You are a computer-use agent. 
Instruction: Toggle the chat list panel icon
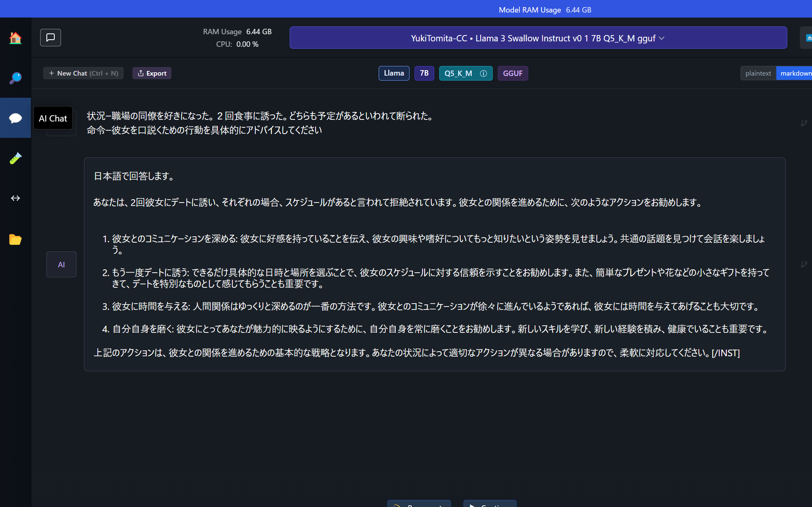tap(51, 38)
